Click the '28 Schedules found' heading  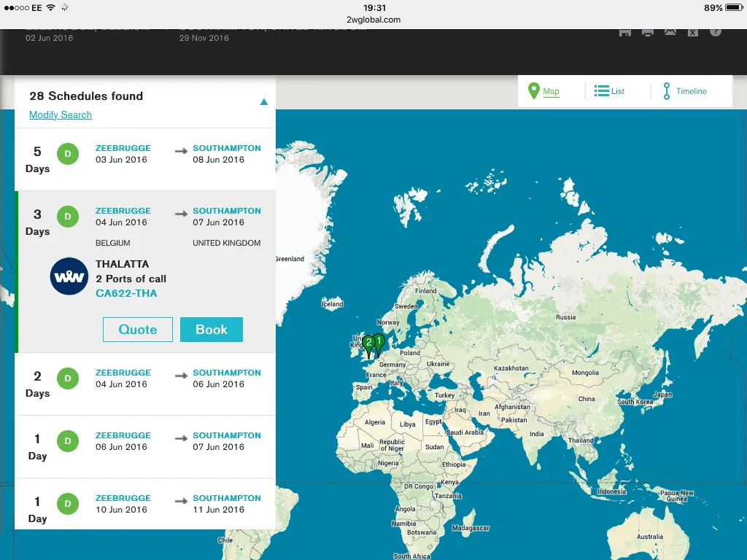pyautogui.click(x=86, y=96)
